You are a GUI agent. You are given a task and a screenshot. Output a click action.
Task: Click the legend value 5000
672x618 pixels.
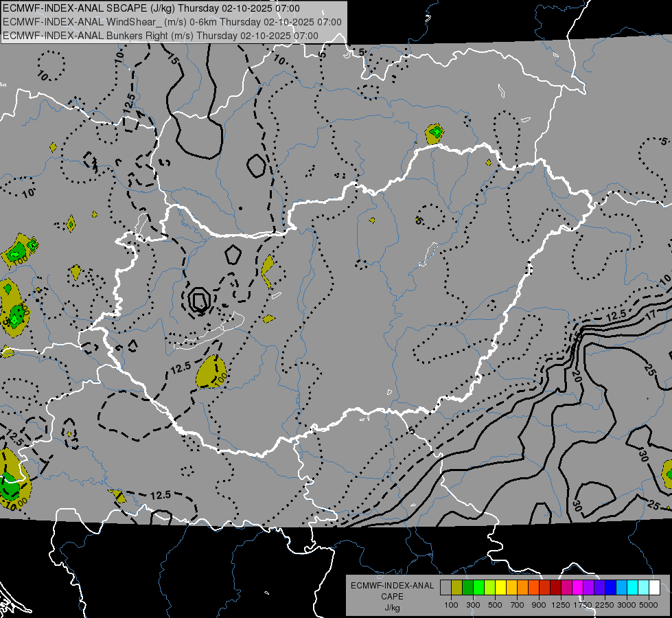pos(649,605)
